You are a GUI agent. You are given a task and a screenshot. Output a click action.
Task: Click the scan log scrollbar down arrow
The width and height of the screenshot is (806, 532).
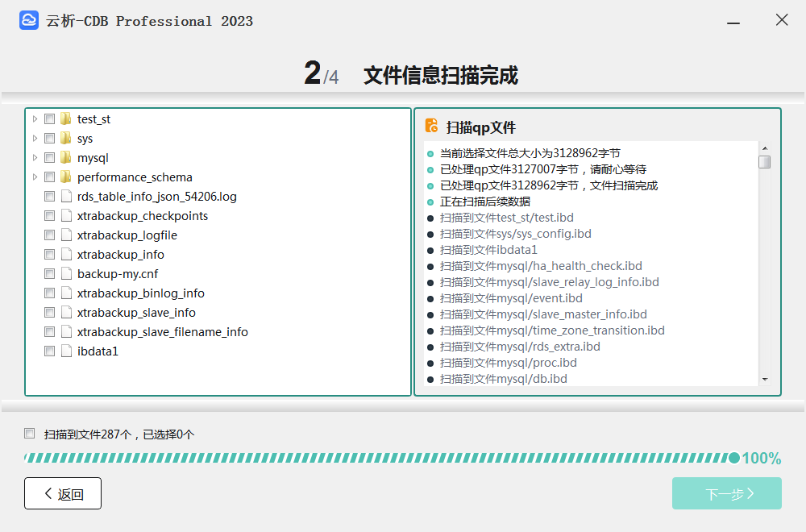pos(765,380)
